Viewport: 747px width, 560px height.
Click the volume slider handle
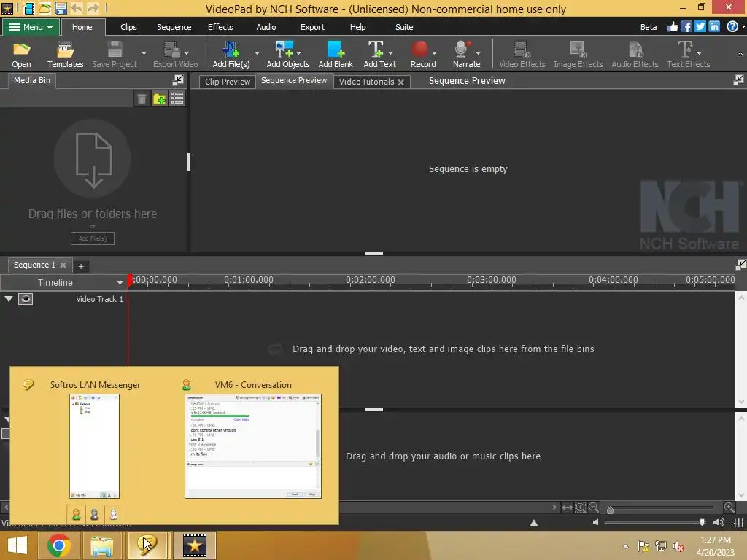(702, 522)
